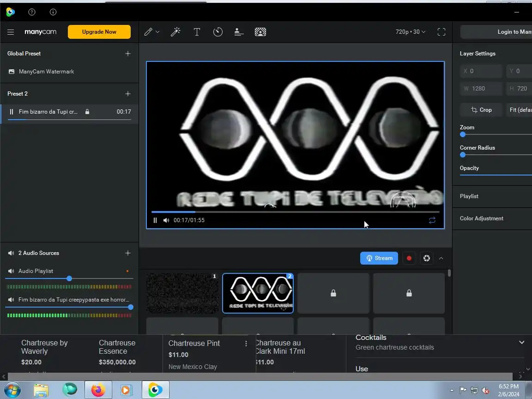
Task: Click the H height input field
Action: [519, 89]
